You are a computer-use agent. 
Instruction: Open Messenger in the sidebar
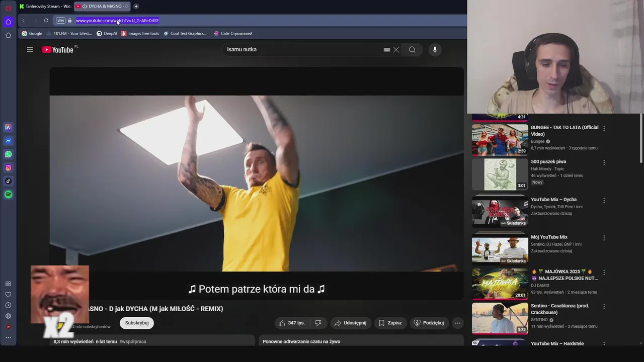[x=8, y=141]
